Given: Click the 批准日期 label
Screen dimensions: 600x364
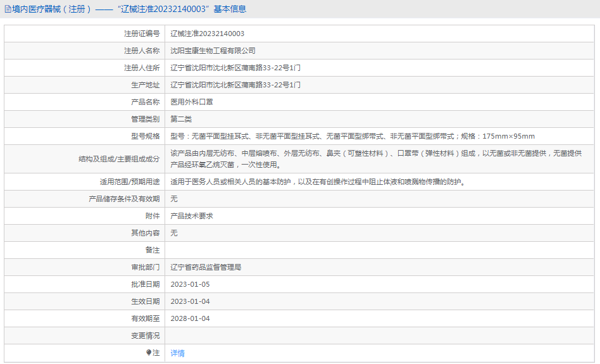Looking at the screenshot, I should pyautogui.click(x=145, y=284).
